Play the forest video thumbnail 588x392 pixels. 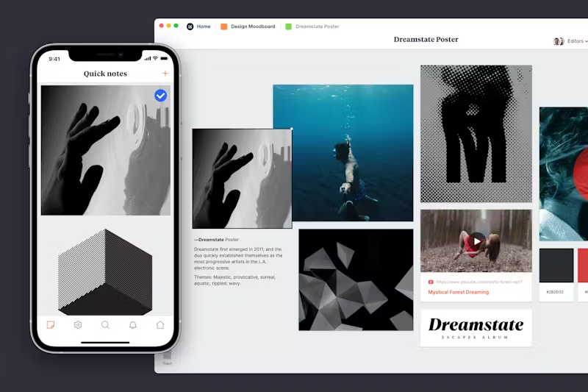click(476, 240)
